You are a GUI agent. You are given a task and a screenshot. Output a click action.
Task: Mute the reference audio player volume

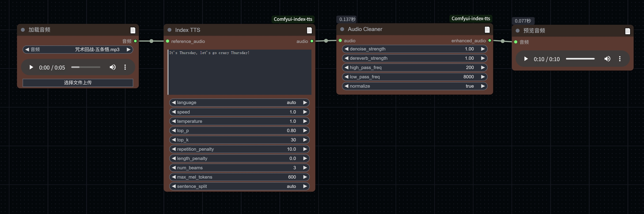pos(113,67)
